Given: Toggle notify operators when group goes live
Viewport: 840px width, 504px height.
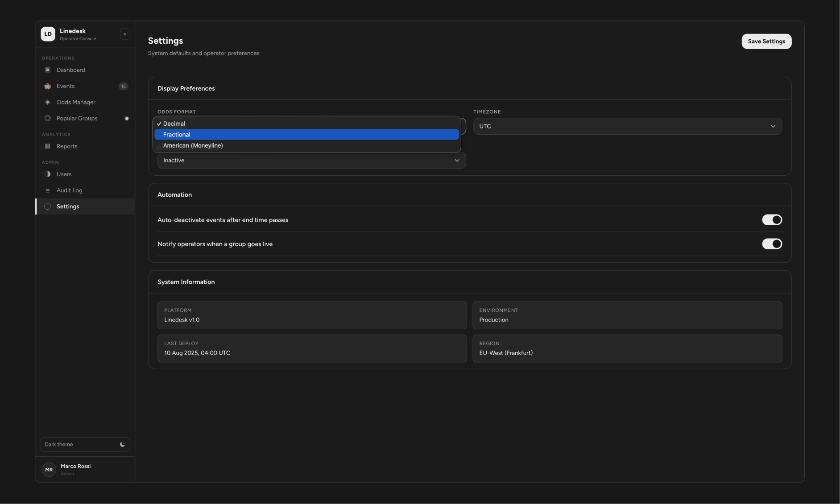Looking at the screenshot, I should [x=772, y=244].
